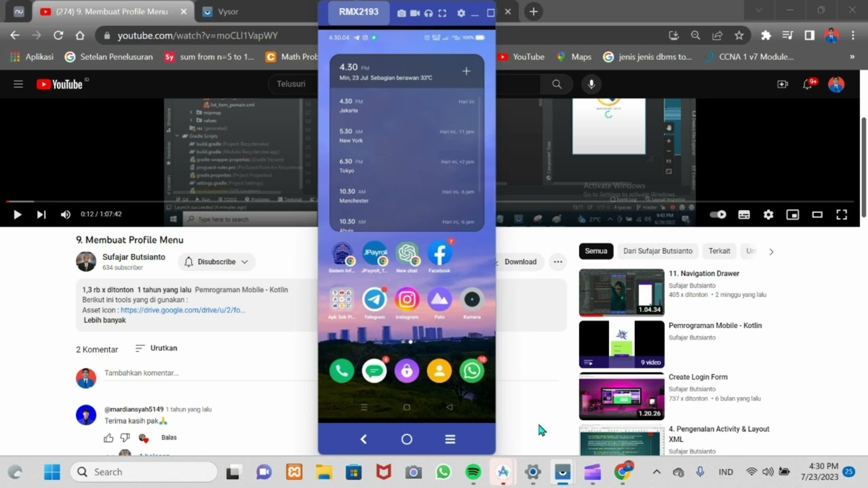Viewport: 868px width, 488px height.
Task: Play the YouTube video
Action: click(18, 214)
